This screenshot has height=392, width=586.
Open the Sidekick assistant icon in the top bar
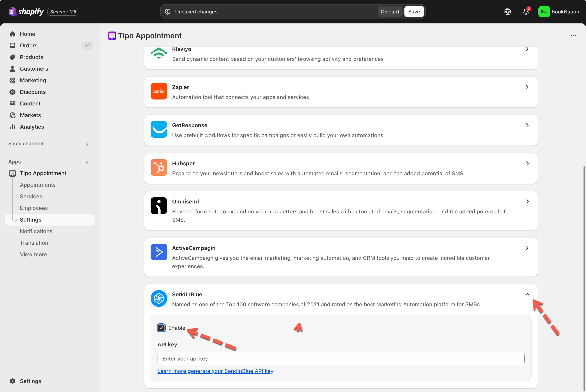pos(507,12)
